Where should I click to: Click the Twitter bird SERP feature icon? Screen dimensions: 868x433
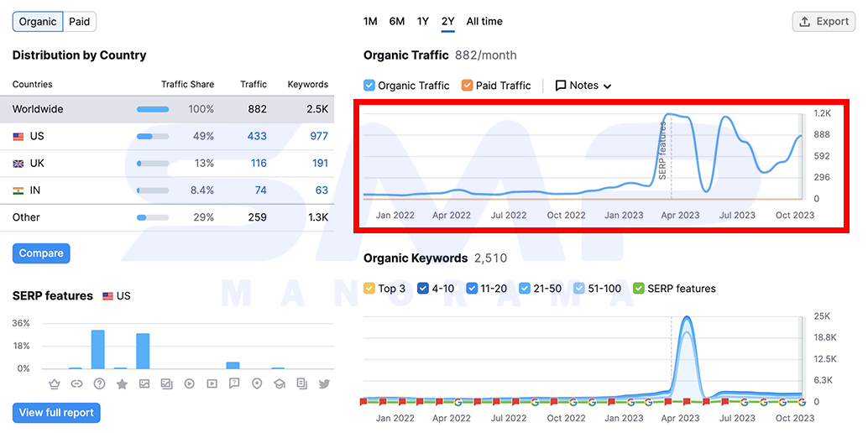324,383
